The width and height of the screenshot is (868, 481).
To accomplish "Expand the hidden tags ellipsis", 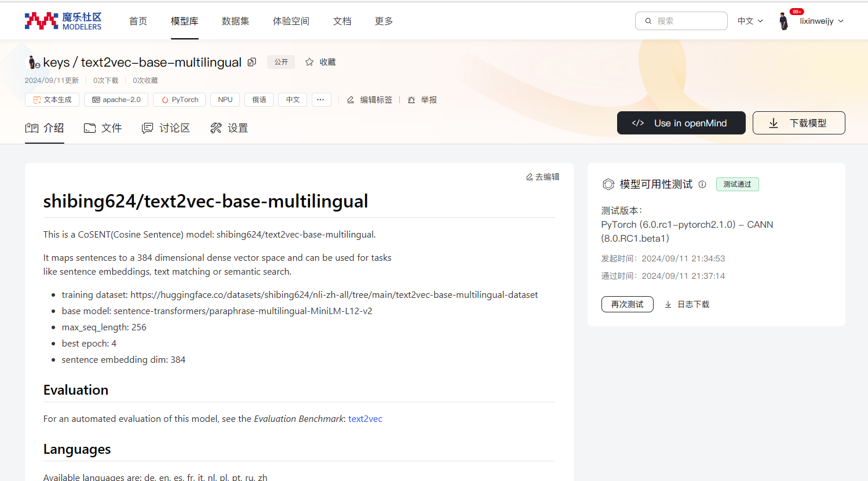I will 321,99.
